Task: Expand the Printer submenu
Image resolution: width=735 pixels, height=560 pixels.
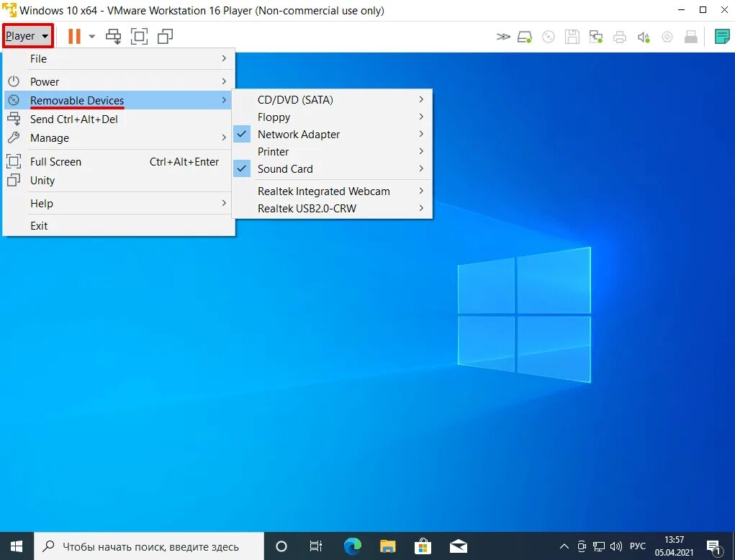Action: point(332,152)
